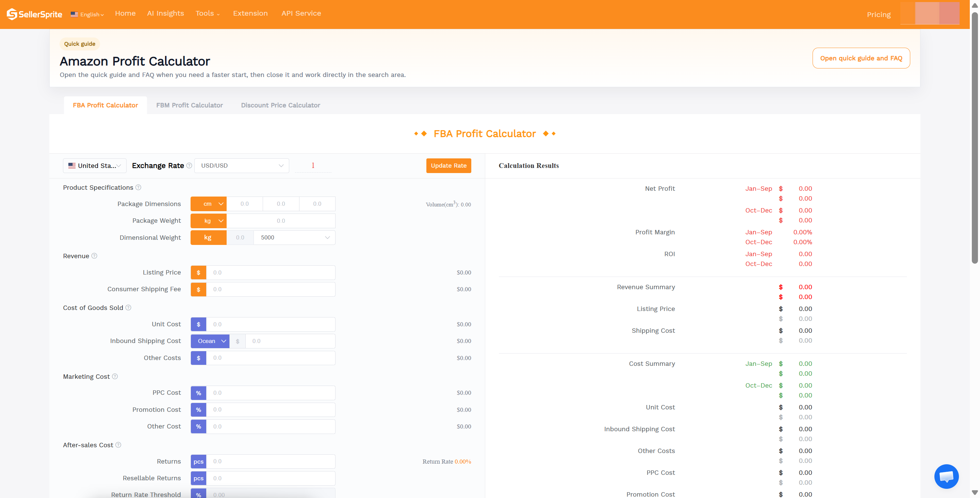Viewport: 980px width, 498px height.
Task: Click the US flag language selector icon
Action: [75, 14]
